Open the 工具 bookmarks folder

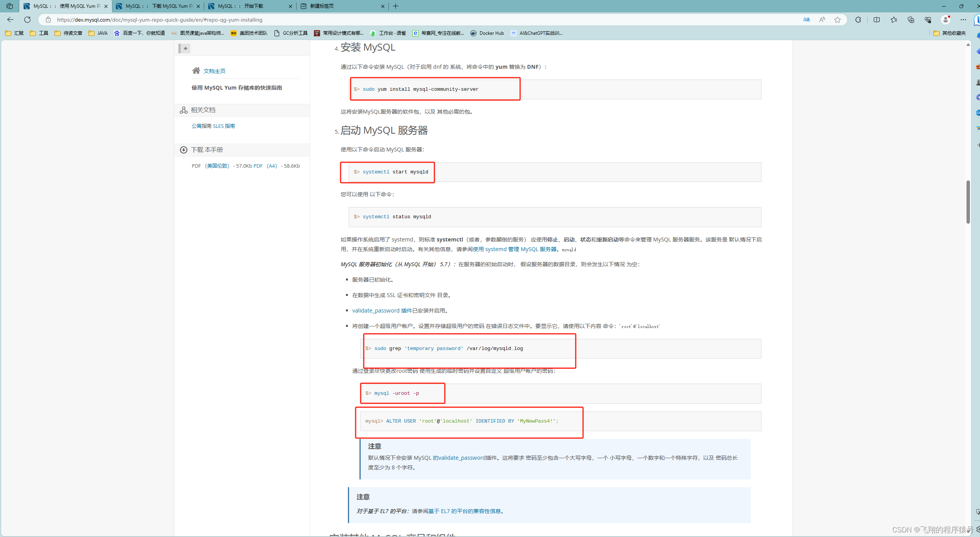pyautogui.click(x=39, y=33)
